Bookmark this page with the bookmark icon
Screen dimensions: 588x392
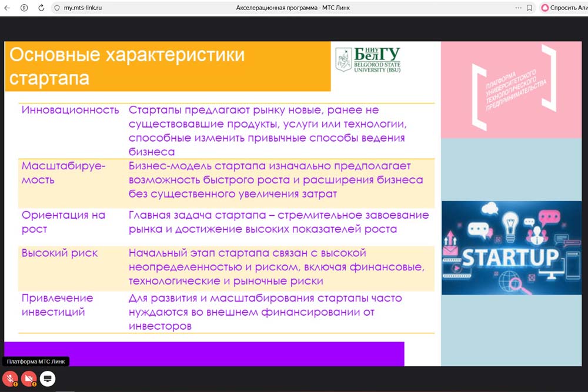pos(530,8)
